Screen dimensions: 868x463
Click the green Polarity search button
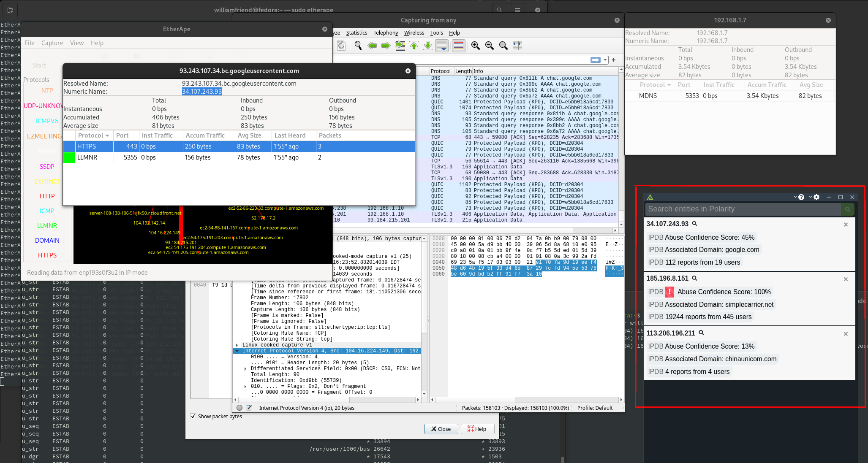coord(847,209)
